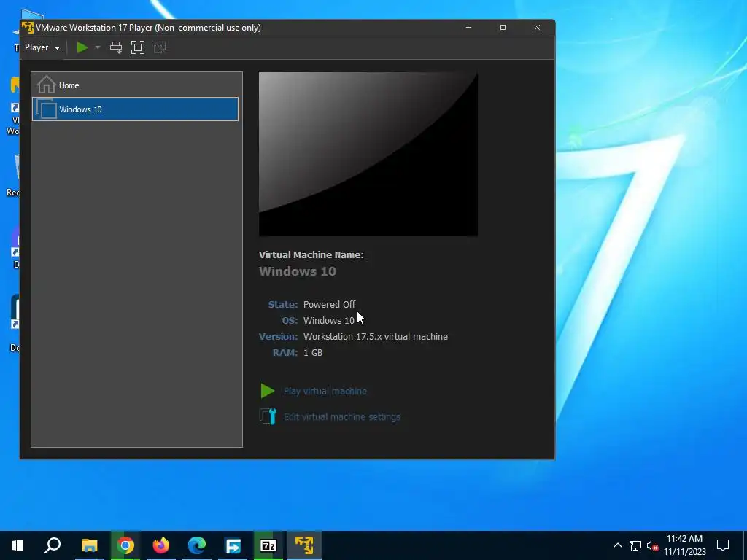Select the Windows 10 virtual machine entry

pos(135,109)
